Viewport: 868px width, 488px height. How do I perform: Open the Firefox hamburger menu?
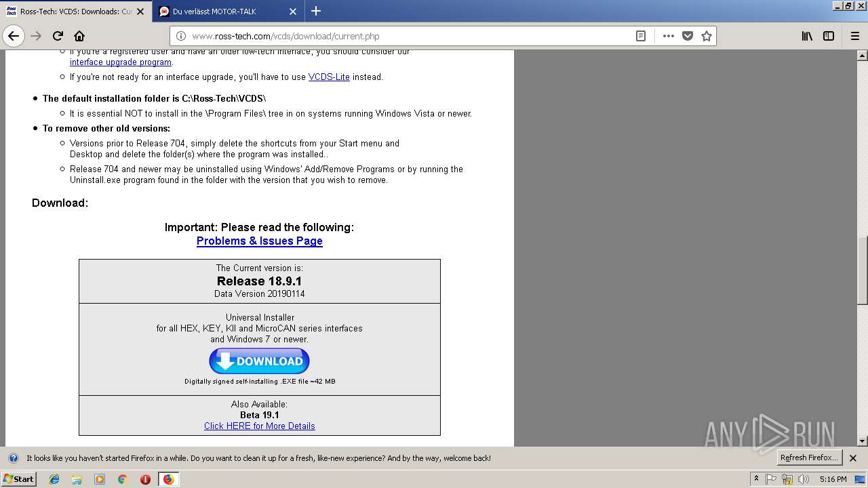[x=854, y=36]
